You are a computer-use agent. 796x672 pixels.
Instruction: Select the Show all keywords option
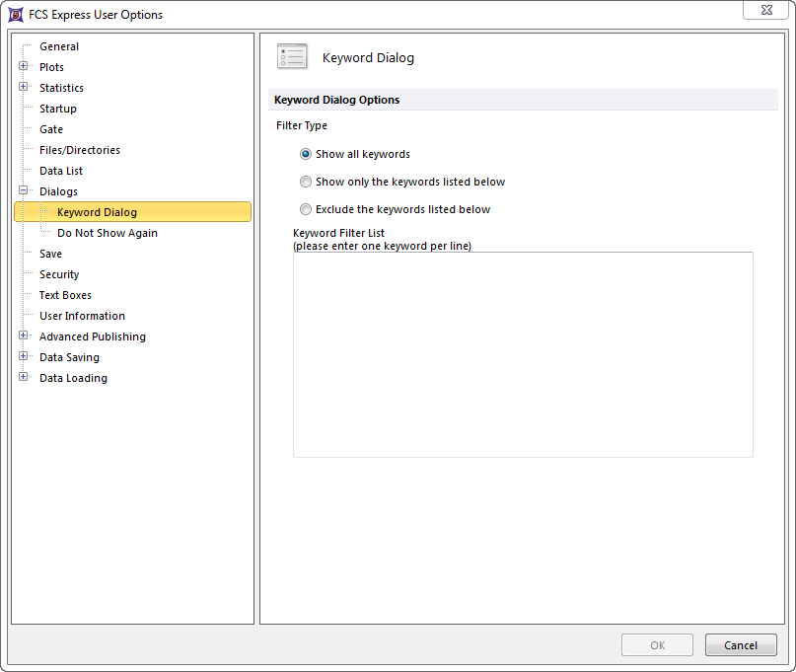coord(306,154)
